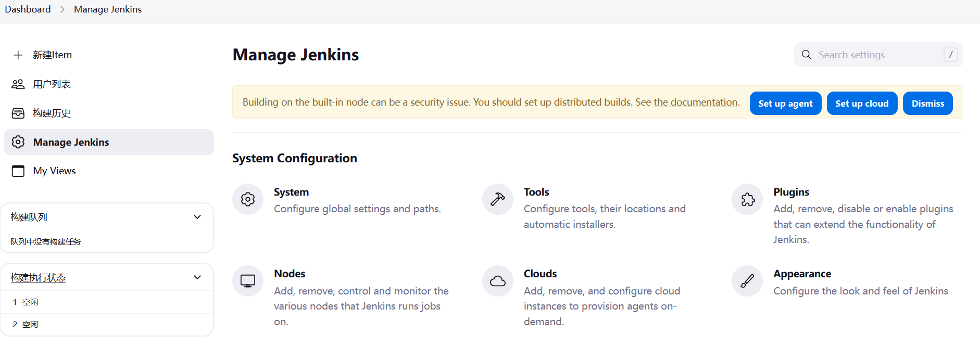Open 新建Item in the sidebar
980x347 pixels.
click(109, 55)
